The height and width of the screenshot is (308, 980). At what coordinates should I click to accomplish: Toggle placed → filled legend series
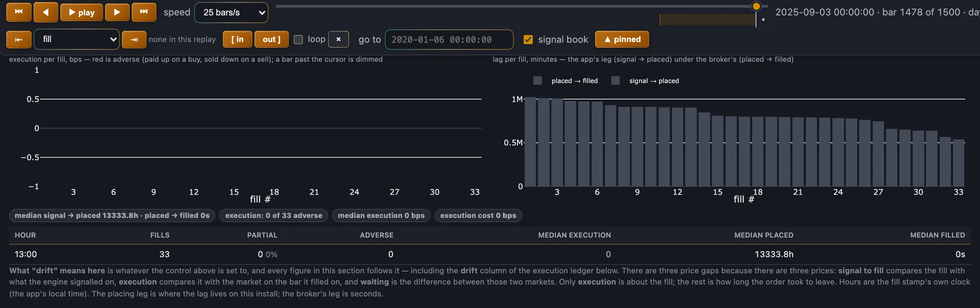tap(566, 81)
